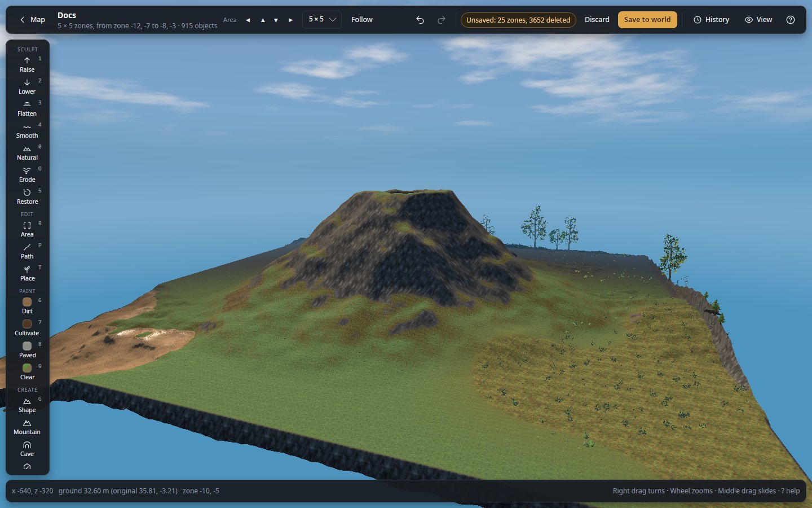Click the unsaved changes status pill
The height and width of the screenshot is (508, 812).
(518, 20)
